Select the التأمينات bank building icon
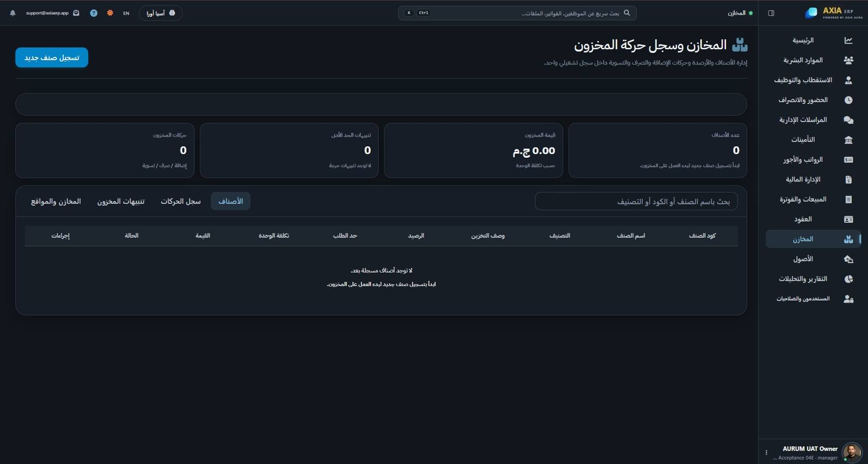The width and height of the screenshot is (868, 464). click(x=848, y=140)
